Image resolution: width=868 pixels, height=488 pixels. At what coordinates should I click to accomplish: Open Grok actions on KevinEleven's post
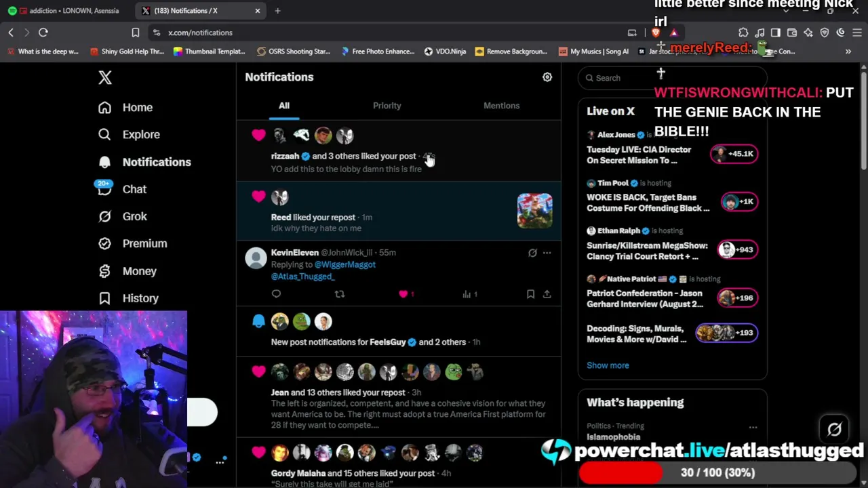click(x=532, y=253)
